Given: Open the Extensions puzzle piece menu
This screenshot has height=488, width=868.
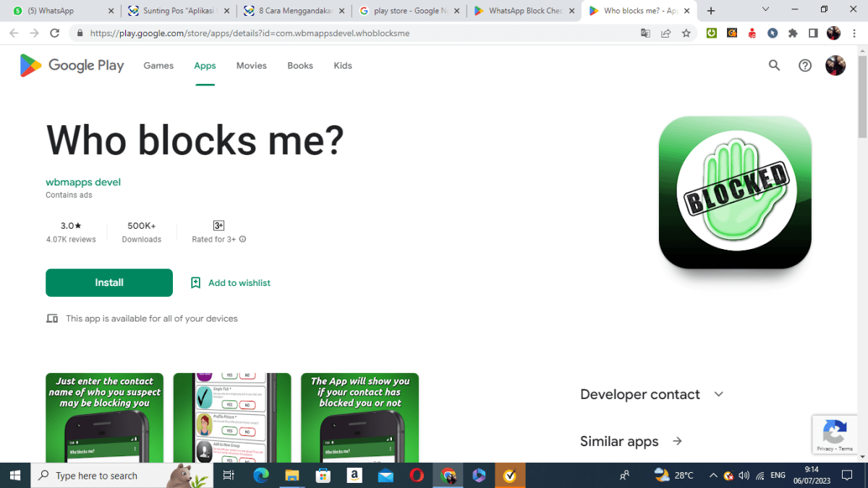Looking at the screenshot, I should pyautogui.click(x=793, y=33).
